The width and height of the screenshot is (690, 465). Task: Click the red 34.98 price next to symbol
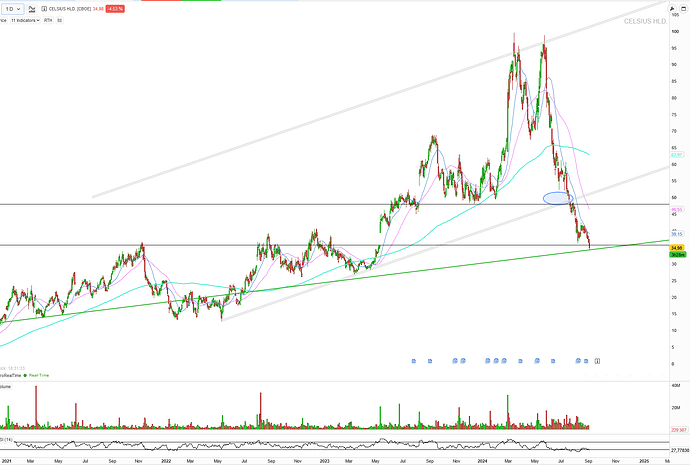pos(98,9)
